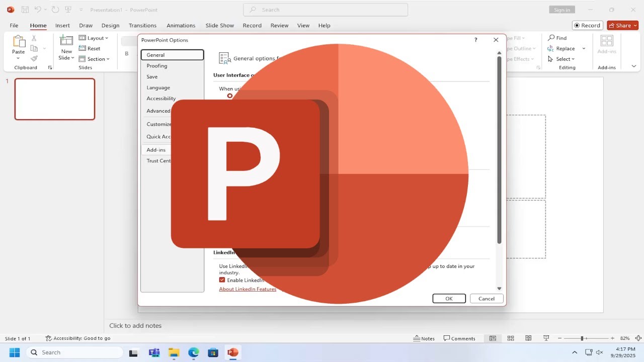Open the About LinkedIn Features link
644x362 pixels.
[248, 289]
